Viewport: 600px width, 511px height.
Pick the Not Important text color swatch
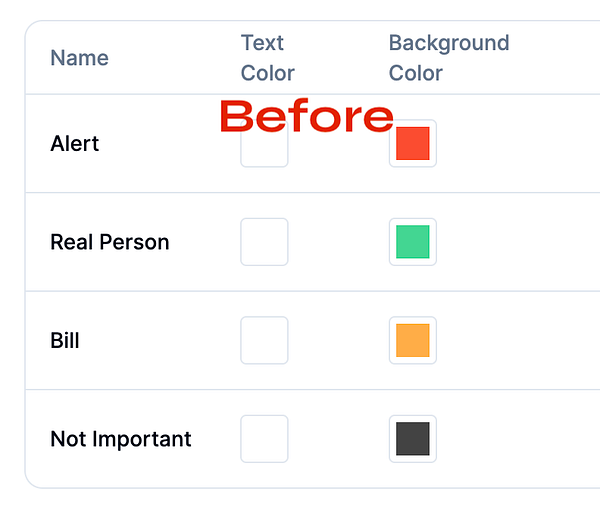(264, 439)
